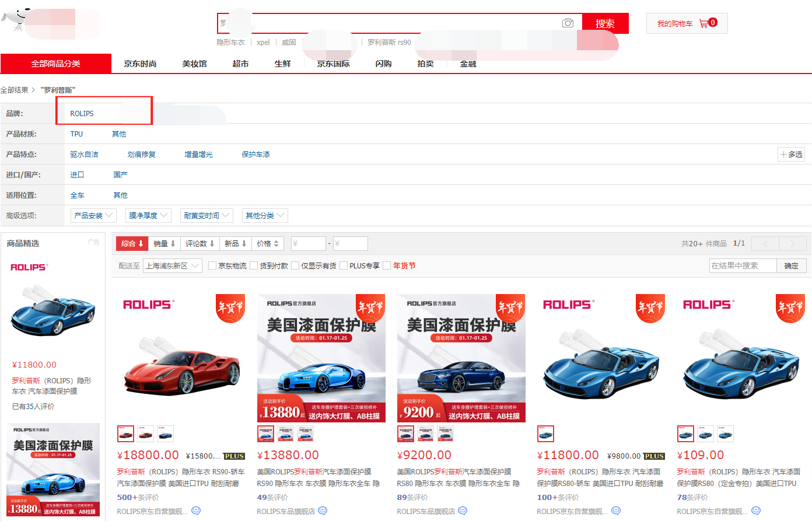Open the 京东国际 navigation tab
812x521 pixels.
(333, 64)
